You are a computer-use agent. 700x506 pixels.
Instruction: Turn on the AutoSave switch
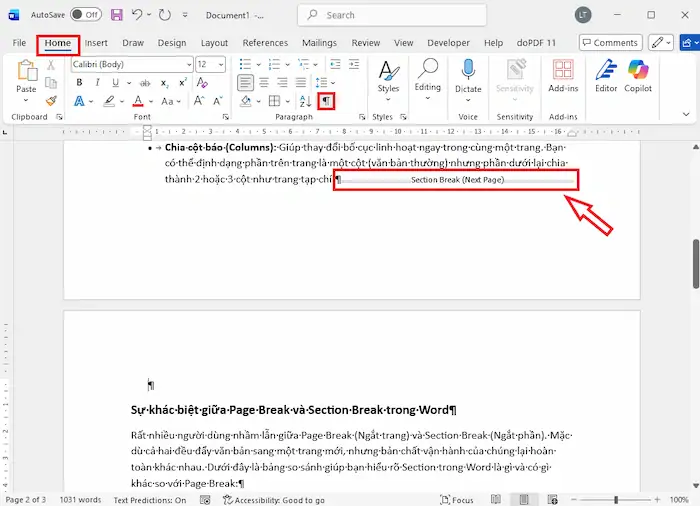coord(86,15)
